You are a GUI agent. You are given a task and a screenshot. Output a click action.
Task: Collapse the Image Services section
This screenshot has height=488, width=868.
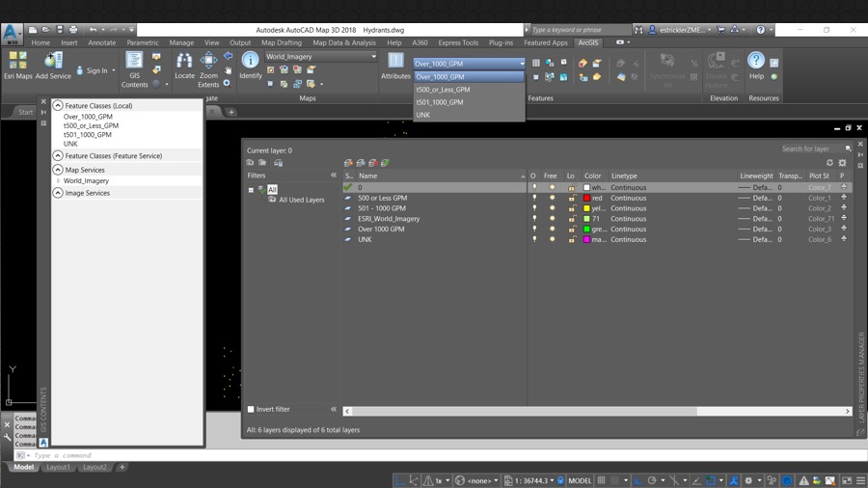coord(58,193)
